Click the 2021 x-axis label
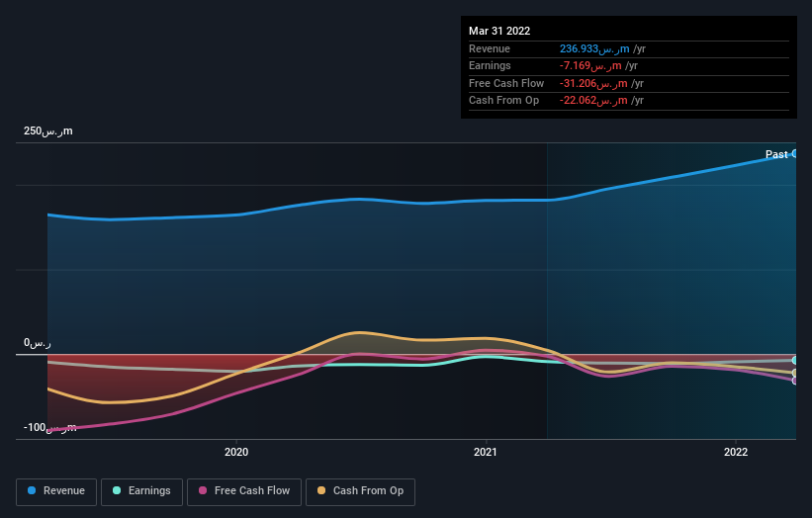This screenshot has height=518, width=812. coord(486,453)
